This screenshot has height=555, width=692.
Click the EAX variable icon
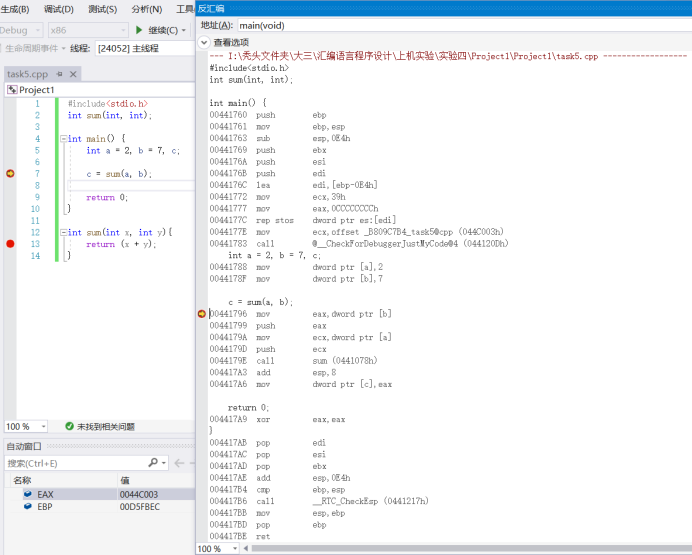28,494
